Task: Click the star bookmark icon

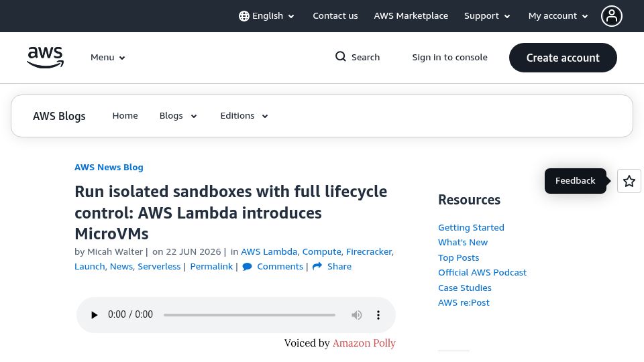Action: tap(629, 181)
